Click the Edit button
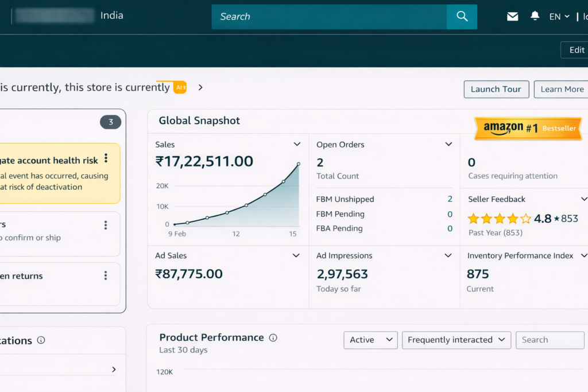Viewport: 588px width, 392px height. [x=576, y=50]
